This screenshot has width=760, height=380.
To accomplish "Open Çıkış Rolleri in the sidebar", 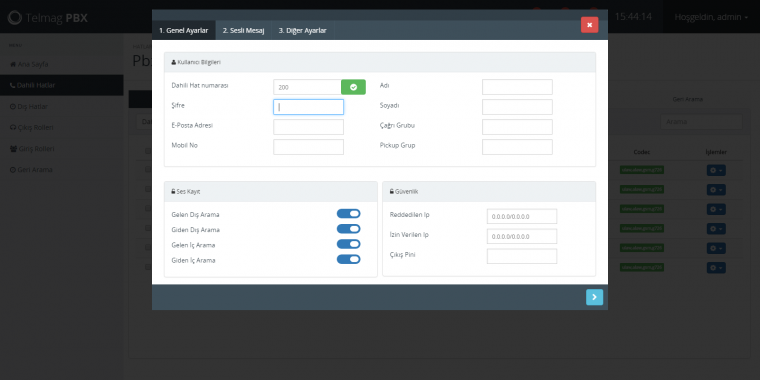I will [62, 127].
